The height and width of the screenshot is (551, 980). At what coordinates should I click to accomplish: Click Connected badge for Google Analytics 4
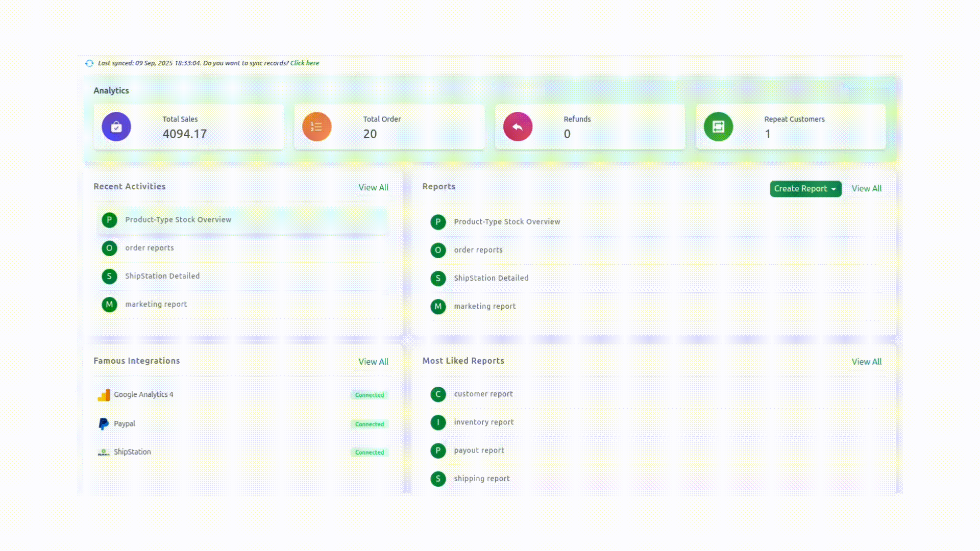coord(369,395)
